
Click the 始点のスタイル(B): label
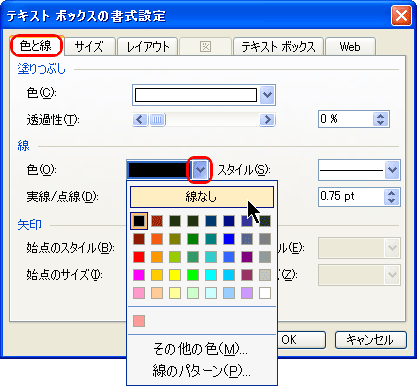(70, 248)
